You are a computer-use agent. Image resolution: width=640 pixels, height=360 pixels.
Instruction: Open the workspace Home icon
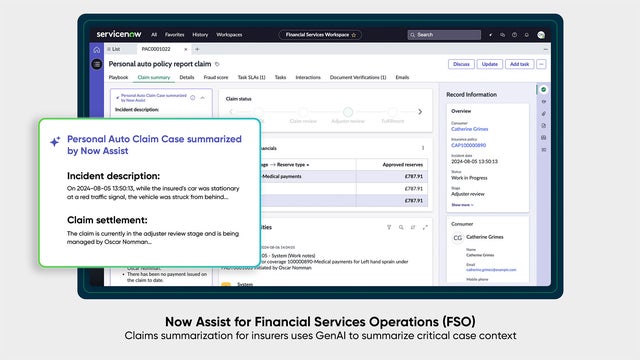[x=97, y=50]
